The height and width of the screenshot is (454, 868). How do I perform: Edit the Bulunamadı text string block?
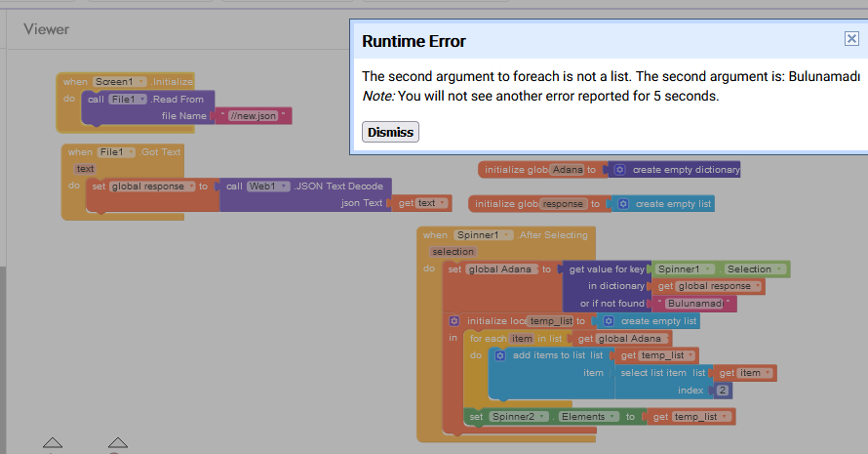695,304
